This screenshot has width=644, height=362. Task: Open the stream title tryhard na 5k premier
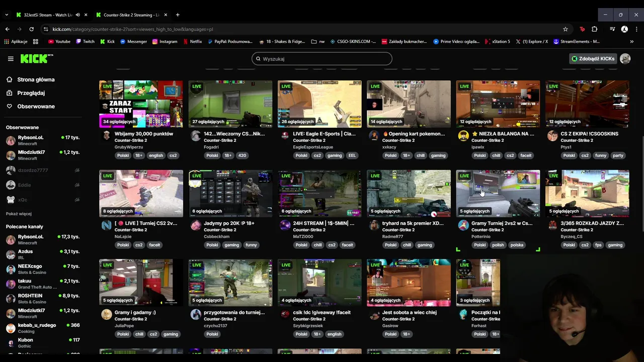click(x=413, y=223)
